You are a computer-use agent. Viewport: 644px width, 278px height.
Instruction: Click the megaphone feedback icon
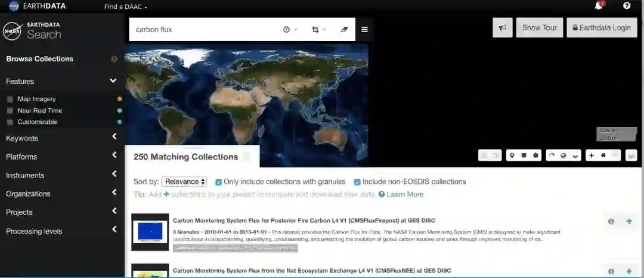[x=502, y=27]
